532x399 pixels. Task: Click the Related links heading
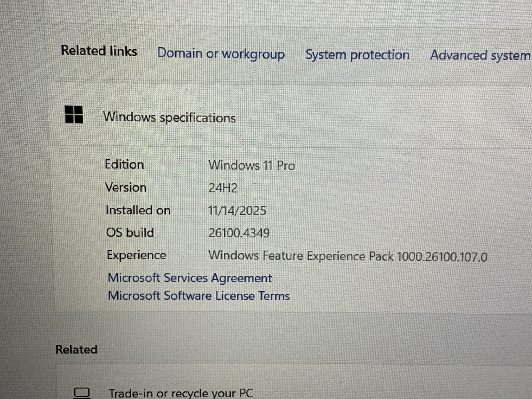click(99, 51)
